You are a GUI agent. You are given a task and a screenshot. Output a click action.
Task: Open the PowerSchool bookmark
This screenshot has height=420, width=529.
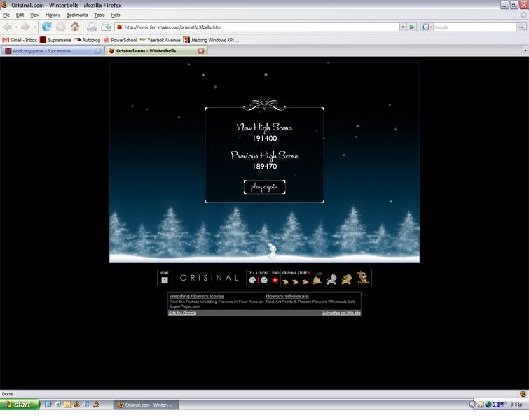(120, 40)
